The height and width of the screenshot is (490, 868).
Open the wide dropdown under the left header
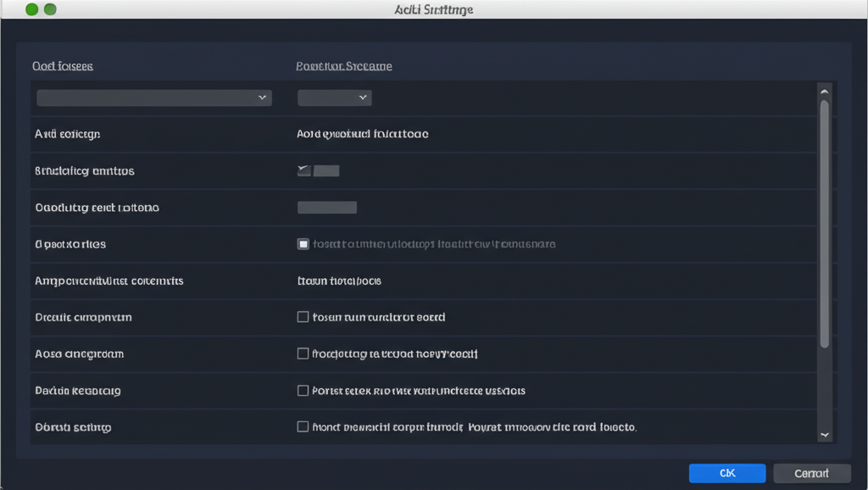(x=154, y=98)
